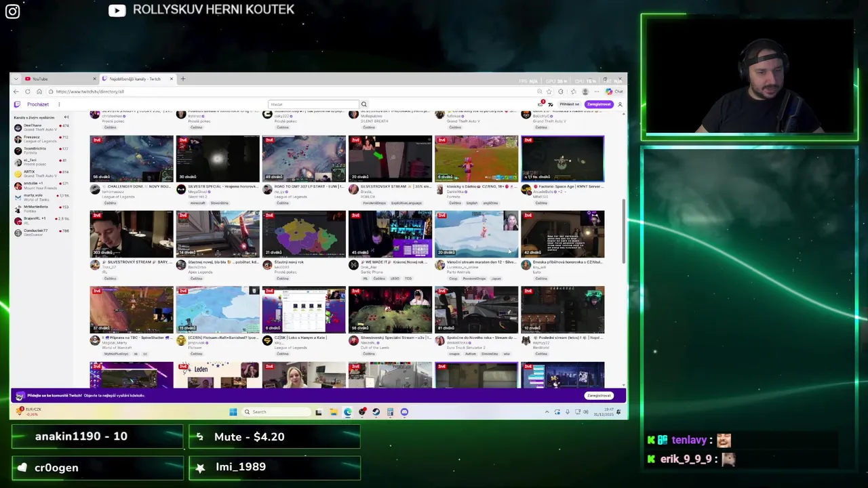Click the Silent Hill 2 game link
This screenshot has width=868, height=488.
pos(198,197)
